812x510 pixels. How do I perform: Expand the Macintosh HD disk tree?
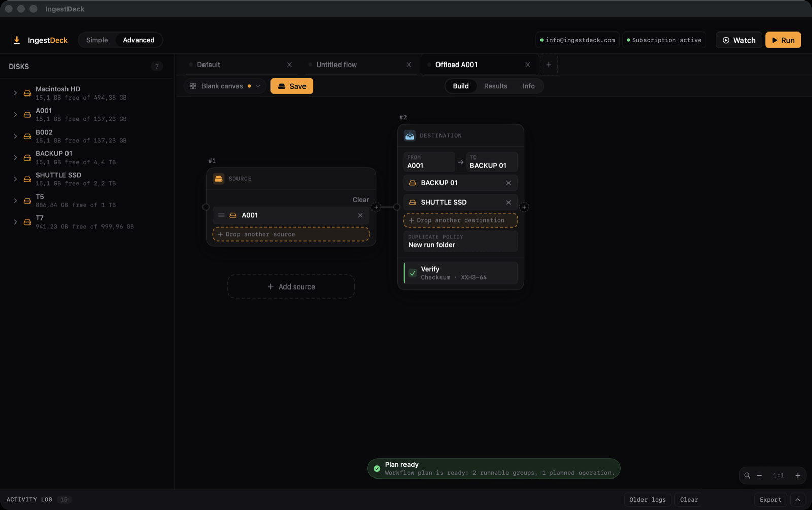(x=15, y=93)
